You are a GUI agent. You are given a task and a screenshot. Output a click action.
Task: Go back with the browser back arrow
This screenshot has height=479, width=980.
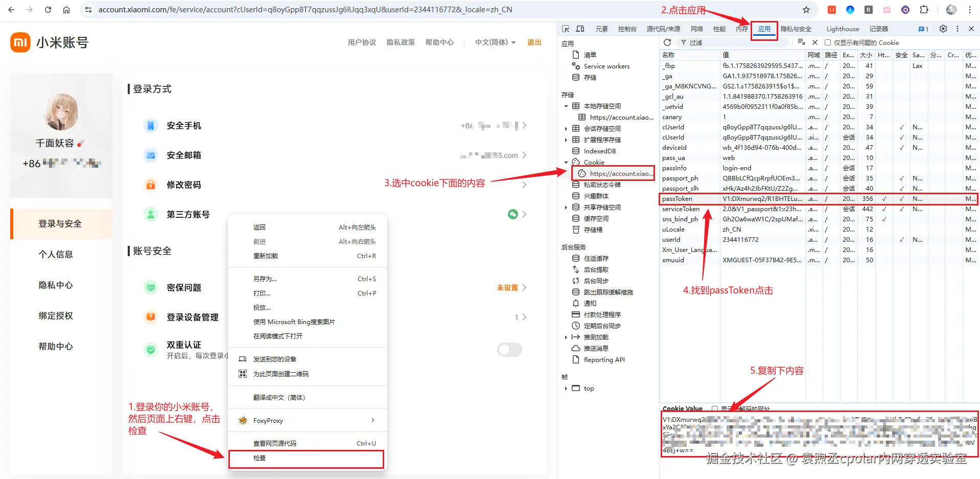point(11,10)
